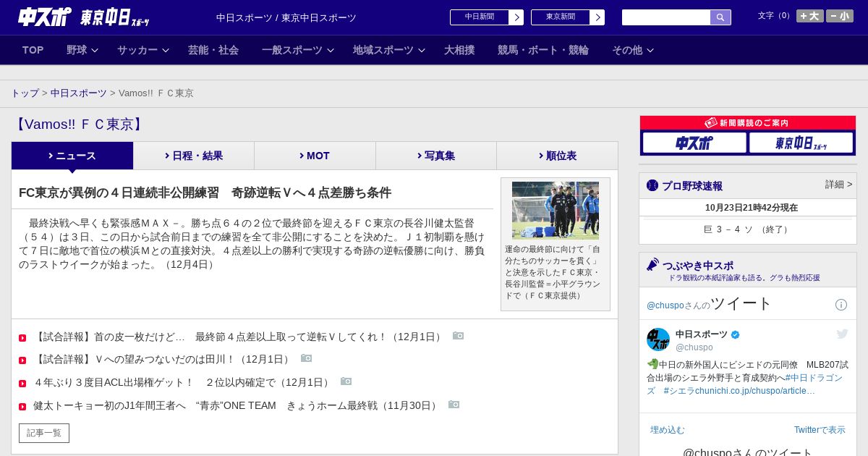868x456 pixels.
Task: Click red bullet beside 健太トーキョー article
Action: click(x=22, y=407)
